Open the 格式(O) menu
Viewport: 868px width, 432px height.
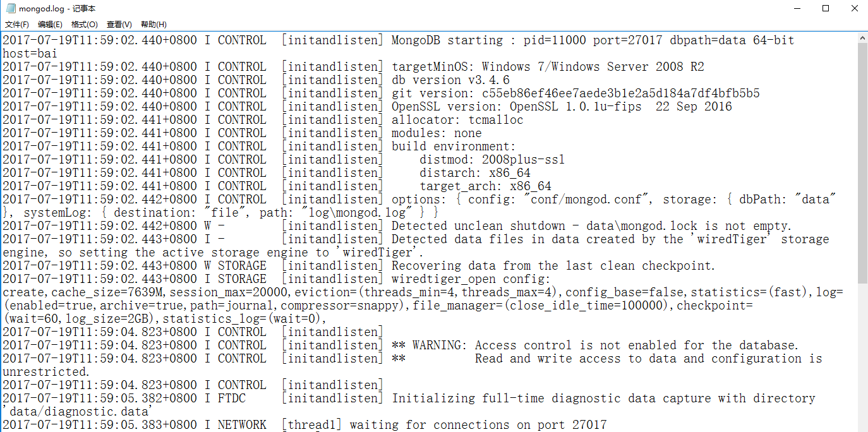[x=84, y=25]
